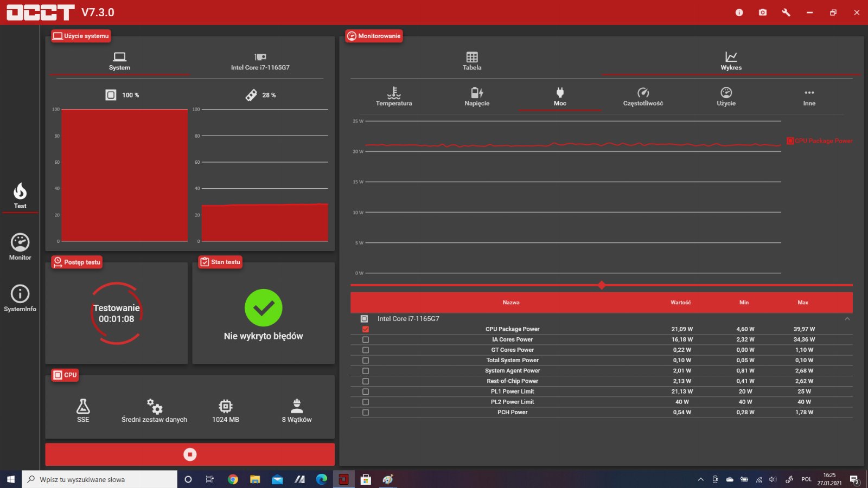This screenshot has height=488, width=868.
Task: Click the Testowanie progress circle
Action: pyautogui.click(x=117, y=313)
